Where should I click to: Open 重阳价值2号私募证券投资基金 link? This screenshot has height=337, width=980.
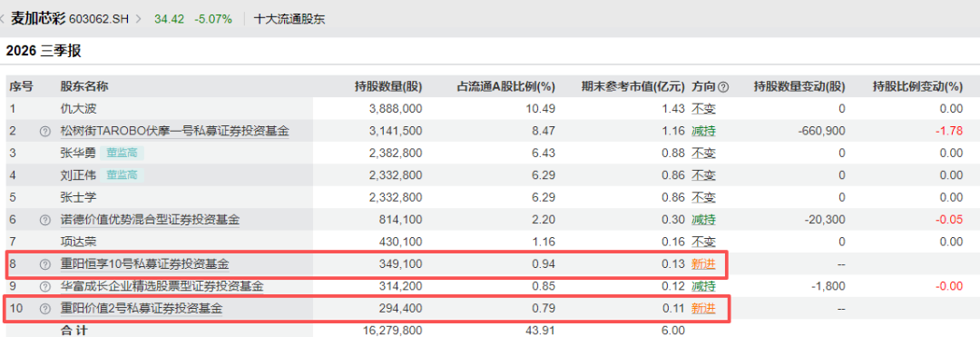[142, 308]
